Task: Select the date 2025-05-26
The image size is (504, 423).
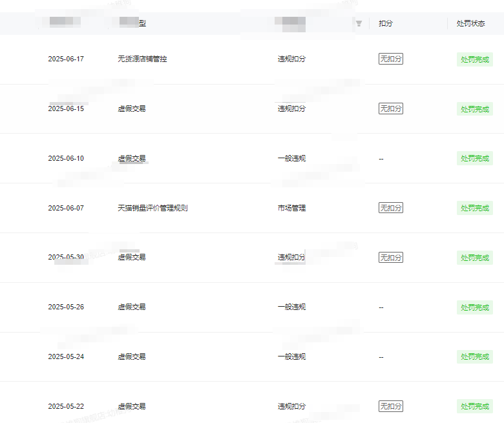Action: (66, 307)
